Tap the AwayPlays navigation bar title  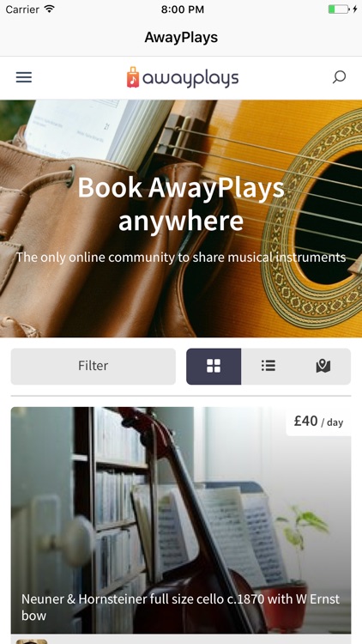tap(181, 38)
